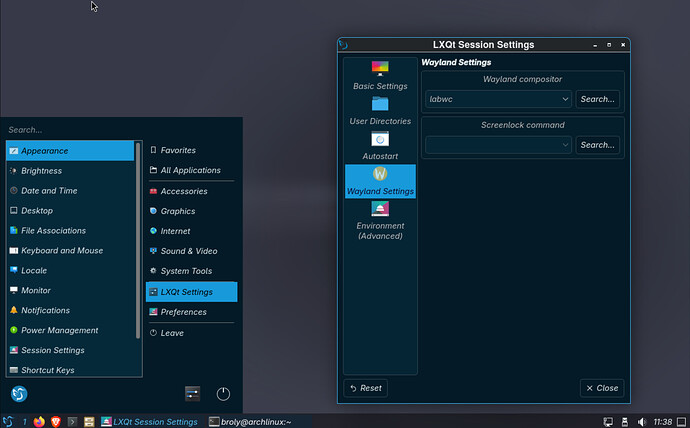Open Monitor settings entry
The height and width of the screenshot is (428, 690).
click(x=70, y=290)
